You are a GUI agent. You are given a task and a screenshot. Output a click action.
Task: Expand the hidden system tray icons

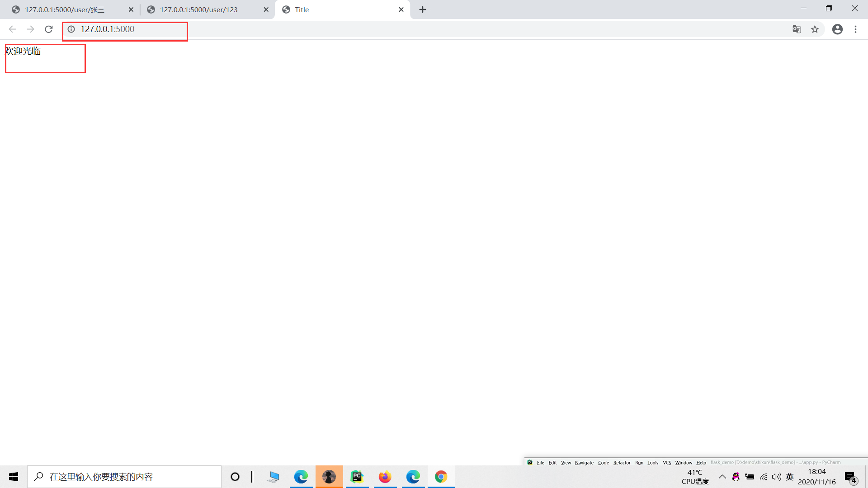tap(722, 477)
